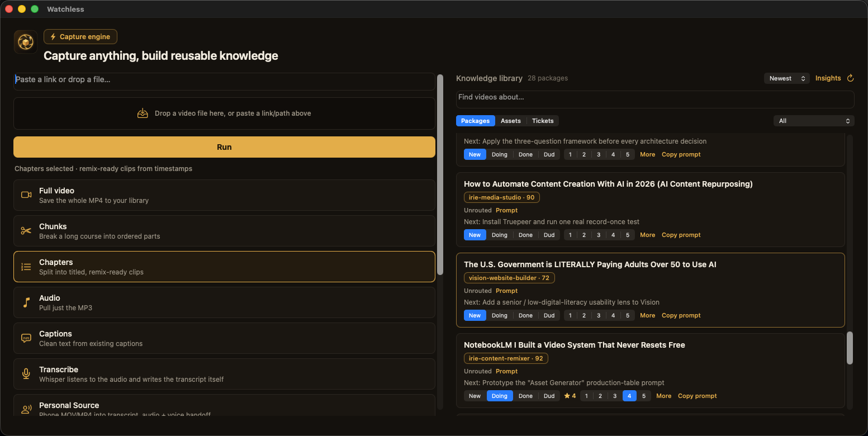Expand More on Automate Content Creation card

[648, 235]
